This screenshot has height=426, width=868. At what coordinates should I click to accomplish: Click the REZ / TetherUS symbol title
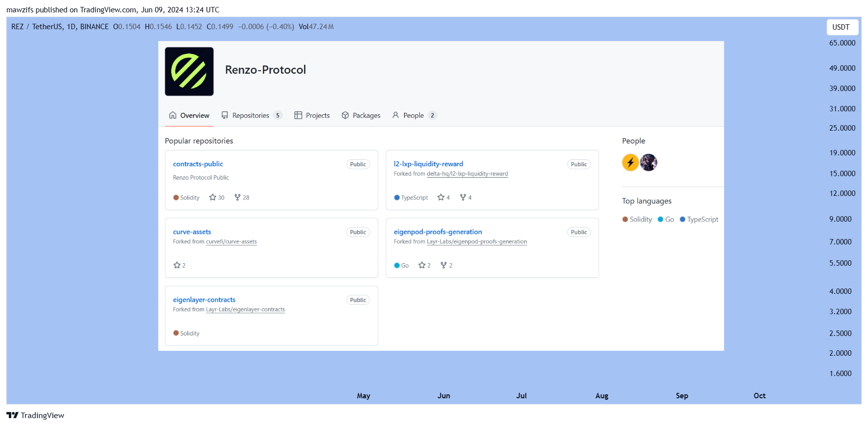[60, 27]
